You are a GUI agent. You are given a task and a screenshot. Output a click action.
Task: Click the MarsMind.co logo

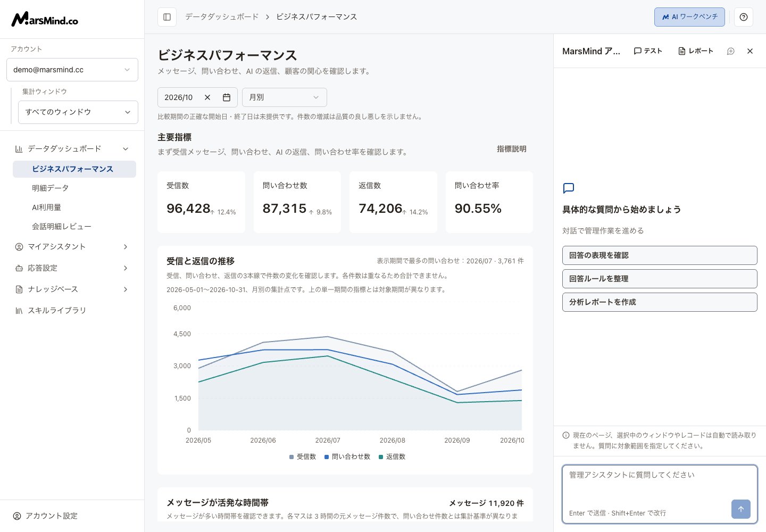click(x=45, y=19)
